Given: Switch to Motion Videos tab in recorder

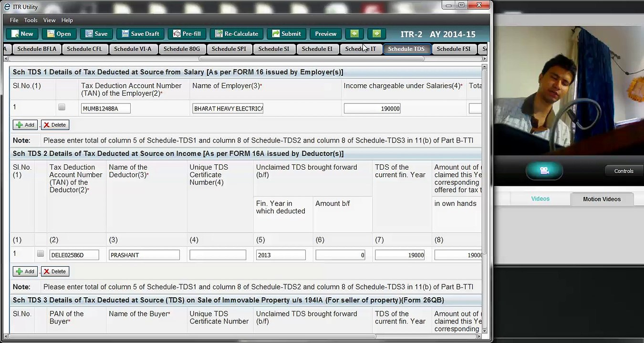Looking at the screenshot, I should pos(602,199).
